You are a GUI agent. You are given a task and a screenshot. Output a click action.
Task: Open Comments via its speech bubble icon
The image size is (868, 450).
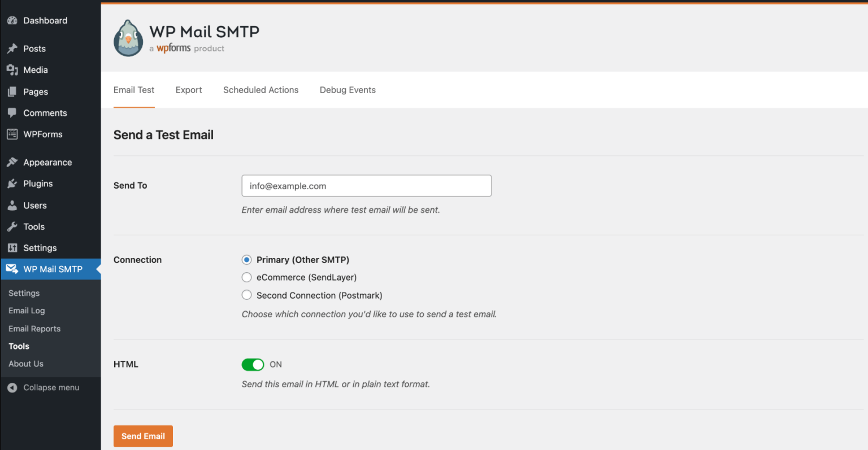12,113
